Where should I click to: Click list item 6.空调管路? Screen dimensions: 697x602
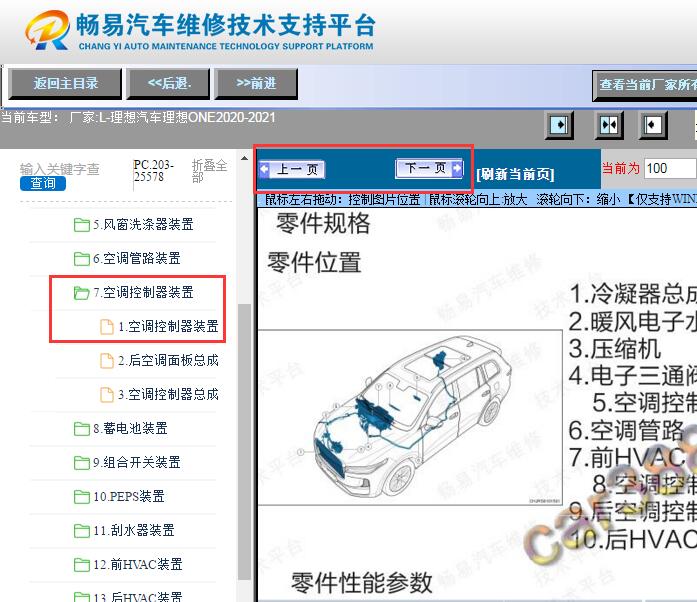[626, 430]
